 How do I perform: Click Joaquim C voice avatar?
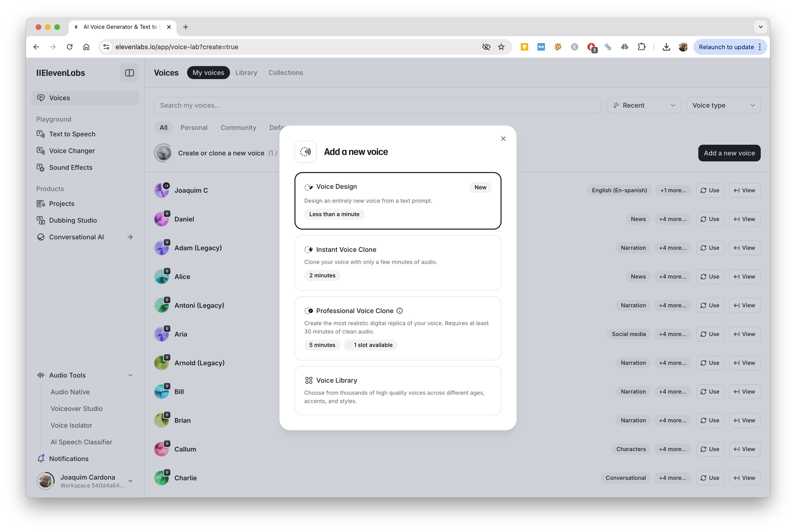(162, 190)
